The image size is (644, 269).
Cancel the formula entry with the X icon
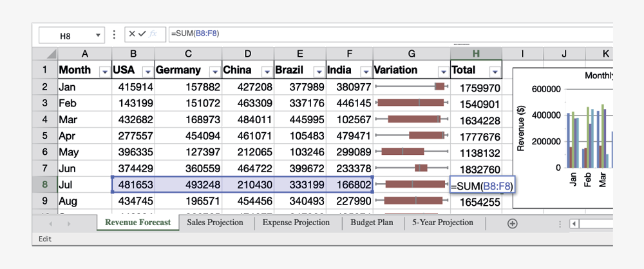click(x=131, y=35)
